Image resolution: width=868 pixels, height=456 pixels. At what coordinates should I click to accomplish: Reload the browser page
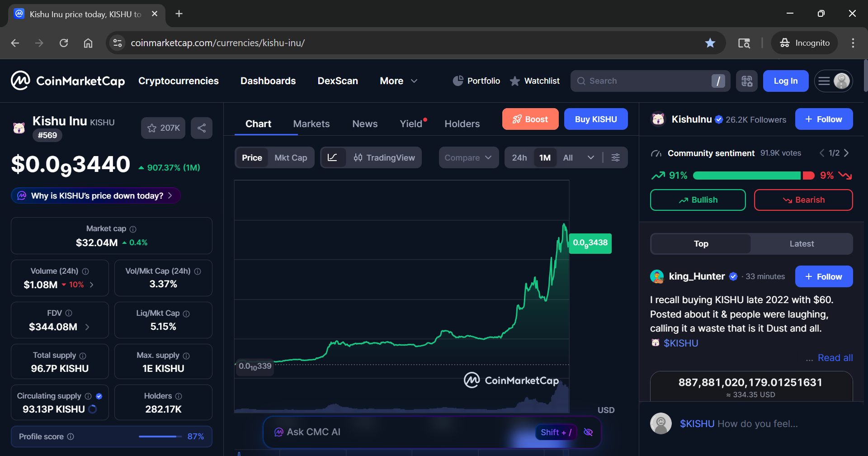click(64, 43)
